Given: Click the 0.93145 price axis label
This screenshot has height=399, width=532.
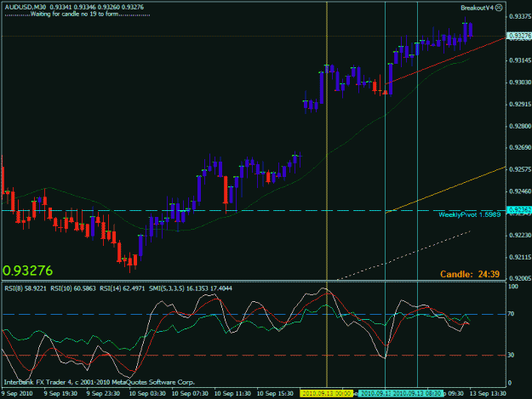Looking at the screenshot, I should tap(520, 60).
